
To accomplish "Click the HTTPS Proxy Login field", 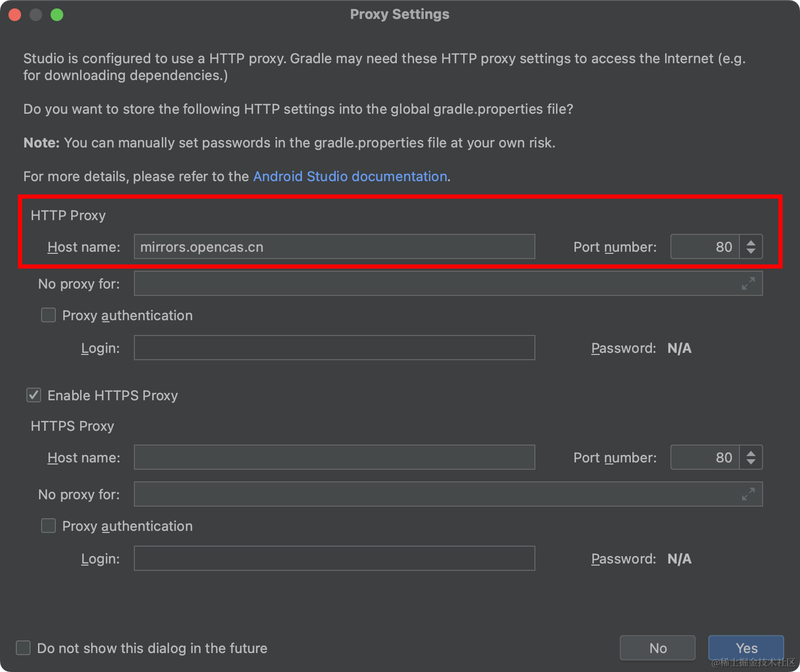I will (x=335, y=558).
